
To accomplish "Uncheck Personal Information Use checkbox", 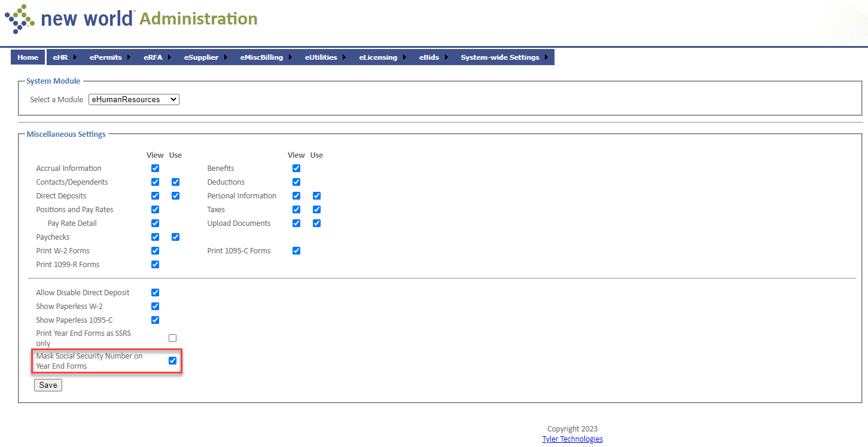I will click(317, 196).
